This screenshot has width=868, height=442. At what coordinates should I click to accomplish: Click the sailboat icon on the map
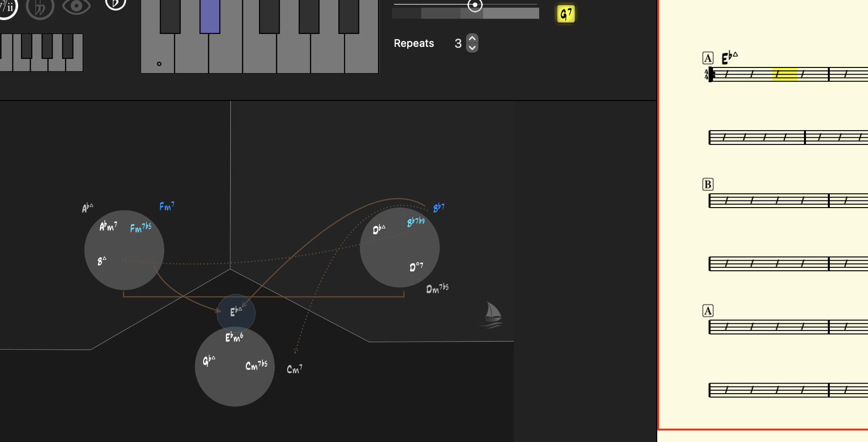click(492, 315)
